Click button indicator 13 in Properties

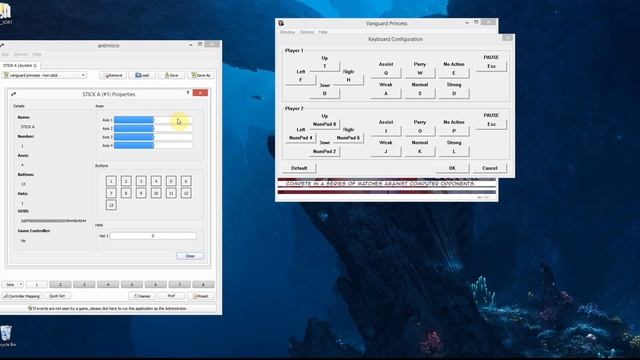[x=111, y=205]
